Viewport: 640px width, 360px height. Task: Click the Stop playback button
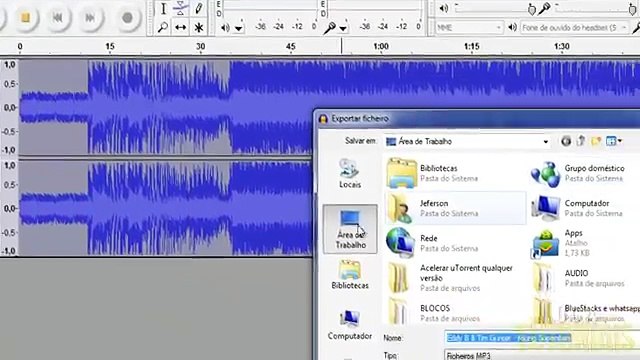pos(25,17)
